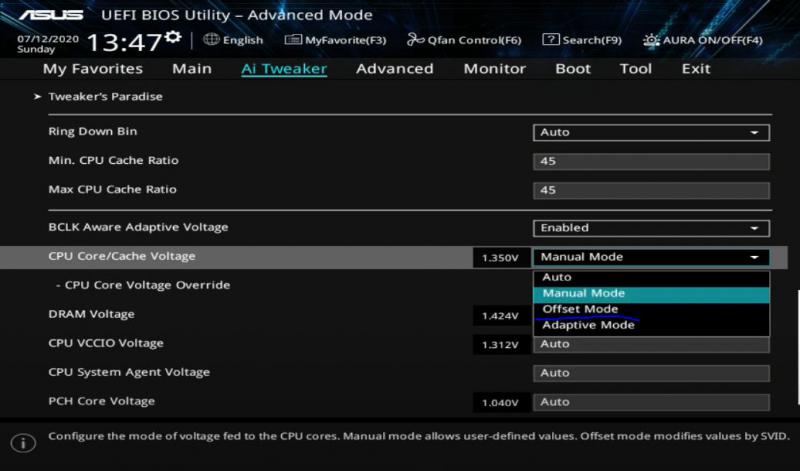Go to the Exit tab
Screen dimensions: 800x471
(696, 69)
